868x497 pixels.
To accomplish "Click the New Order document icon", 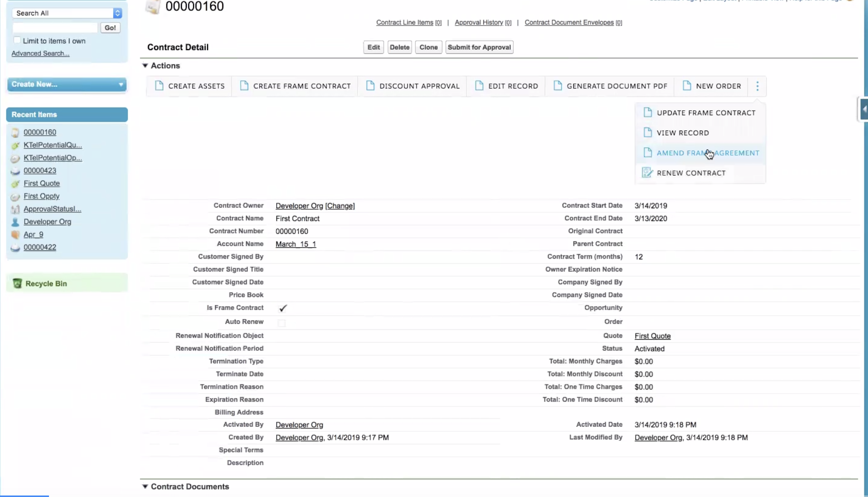I will tap(687, 86).
